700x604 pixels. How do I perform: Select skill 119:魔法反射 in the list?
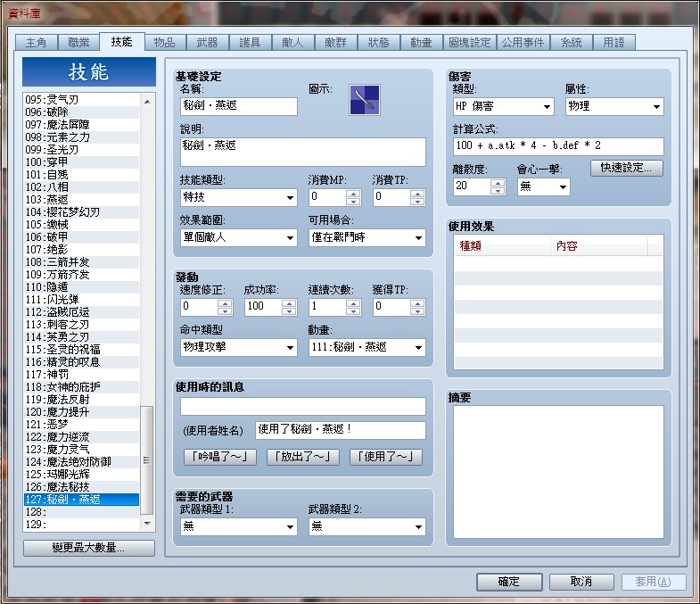(x=81, y=400)
